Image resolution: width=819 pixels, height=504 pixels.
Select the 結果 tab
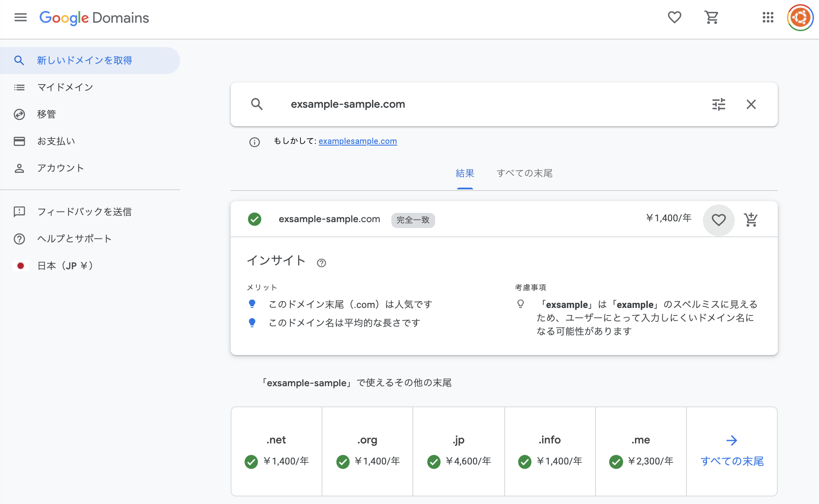point(465,173)
